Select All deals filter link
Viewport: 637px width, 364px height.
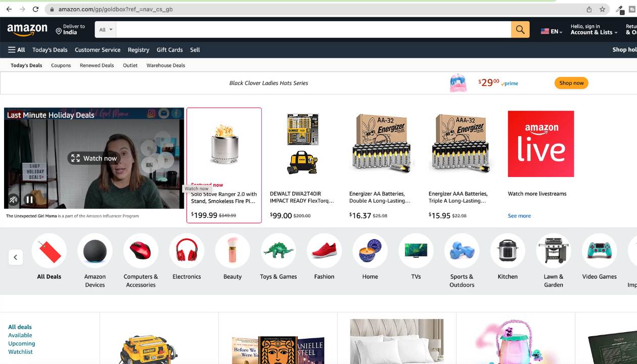pos(20,327)
